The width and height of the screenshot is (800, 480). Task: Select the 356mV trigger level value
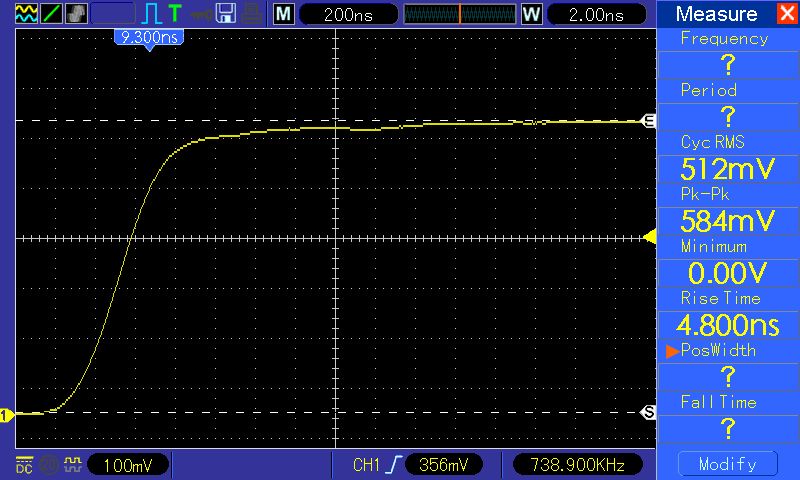[x=443, y=465]
